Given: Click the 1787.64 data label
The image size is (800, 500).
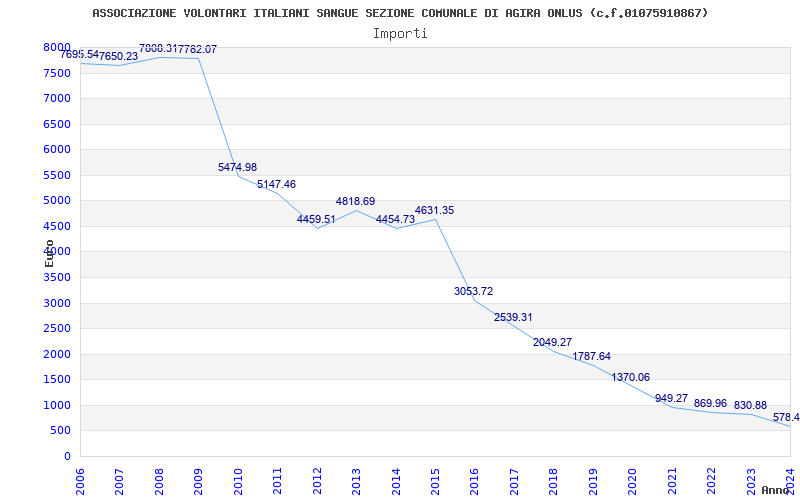Looking at the screenshot, I should pos(591,357).
